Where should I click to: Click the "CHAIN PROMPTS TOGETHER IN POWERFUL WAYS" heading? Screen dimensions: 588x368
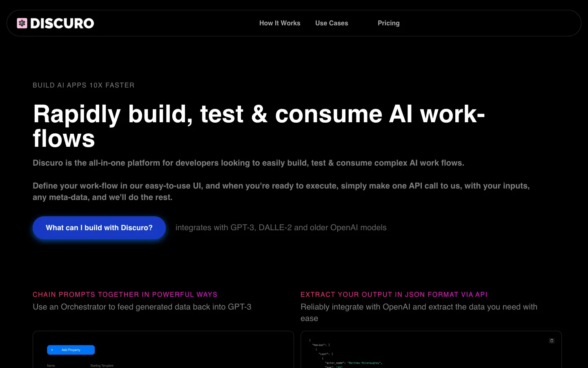125,294
